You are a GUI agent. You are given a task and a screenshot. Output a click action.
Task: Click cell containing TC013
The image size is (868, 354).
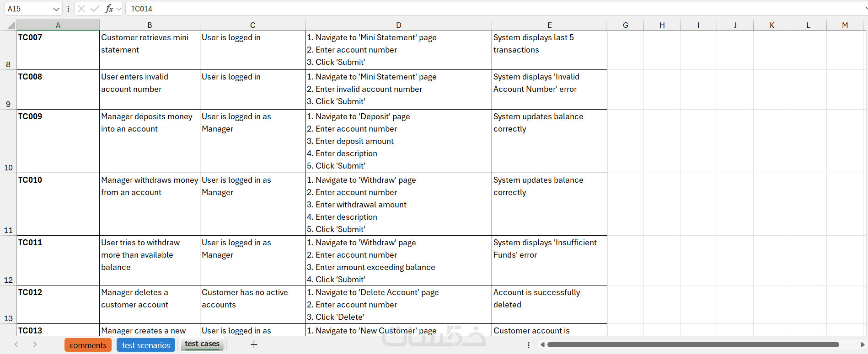[x=58, y=330]
